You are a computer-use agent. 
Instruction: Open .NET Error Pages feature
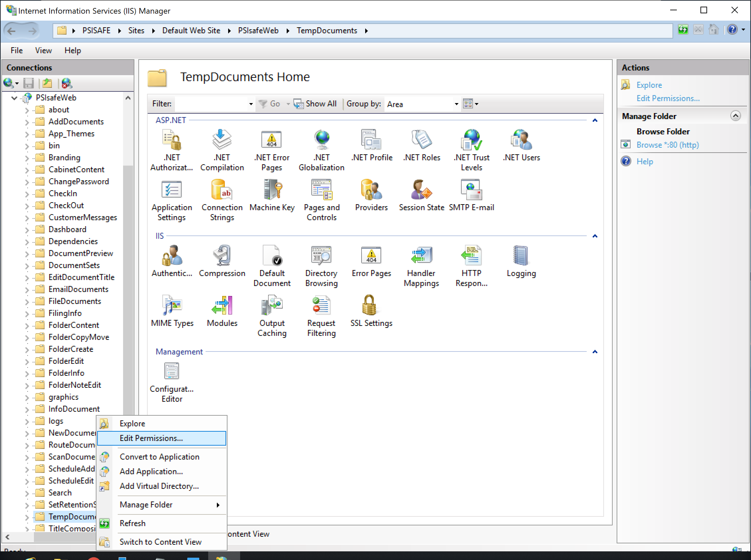click(272, 150)
